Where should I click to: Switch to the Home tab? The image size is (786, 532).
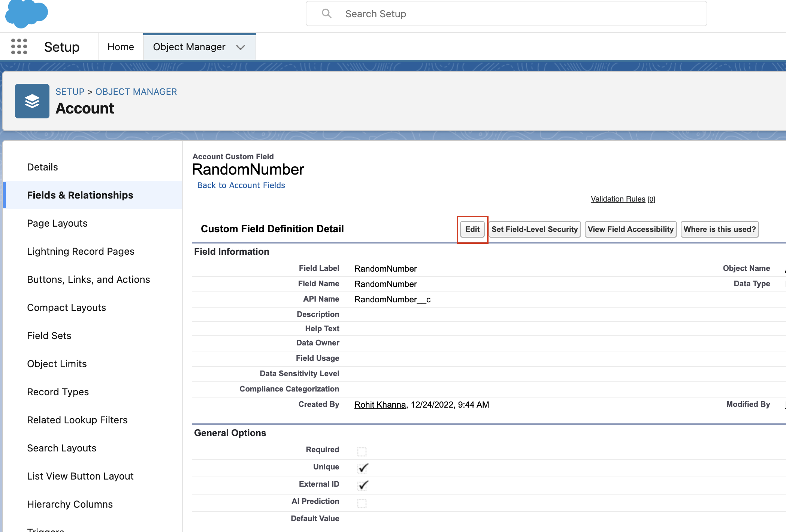click(121, 47)
